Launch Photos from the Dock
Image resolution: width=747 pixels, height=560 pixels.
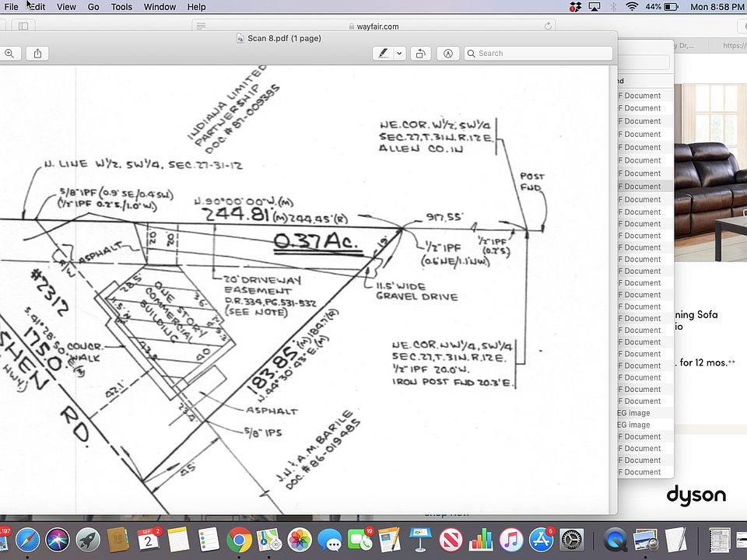pyautogui.click(x=300, y=539)
